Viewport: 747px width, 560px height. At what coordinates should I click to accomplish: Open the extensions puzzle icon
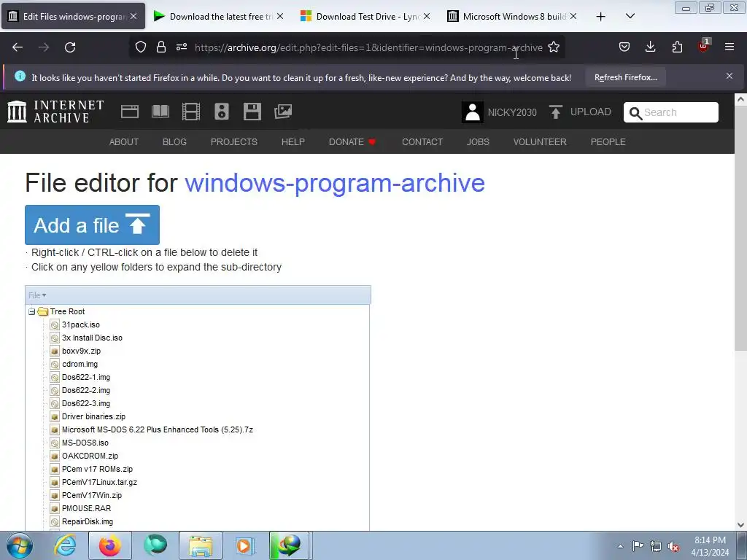tap(677, 47)
